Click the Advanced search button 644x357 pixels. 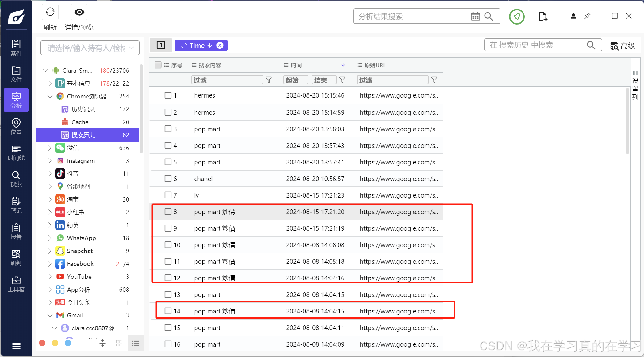[x=622, y=46]
